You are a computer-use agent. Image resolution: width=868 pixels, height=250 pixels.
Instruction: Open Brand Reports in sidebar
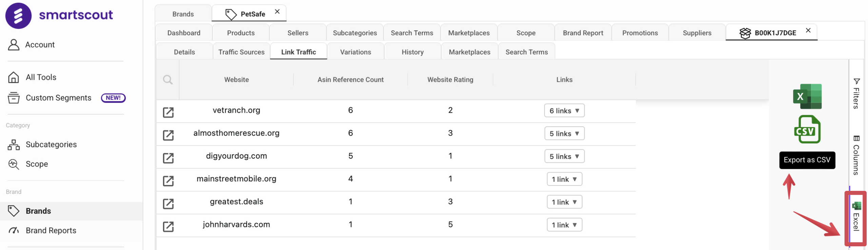coord(42,230)
